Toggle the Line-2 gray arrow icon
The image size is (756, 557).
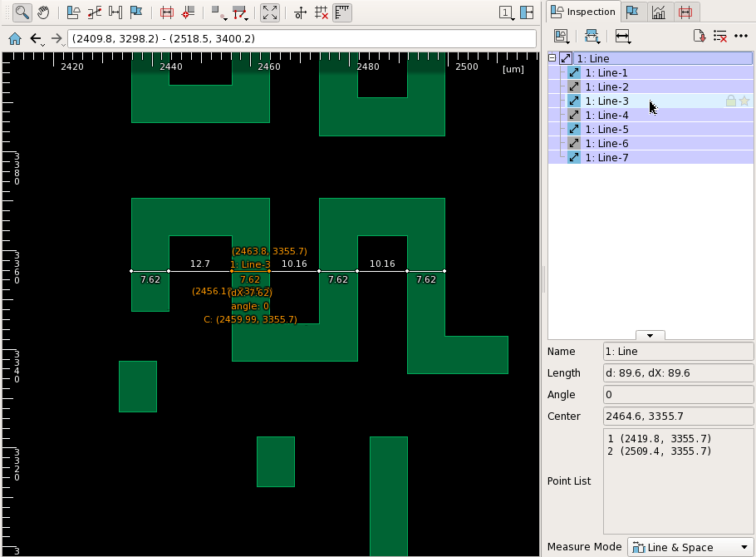tap(574, 87)
